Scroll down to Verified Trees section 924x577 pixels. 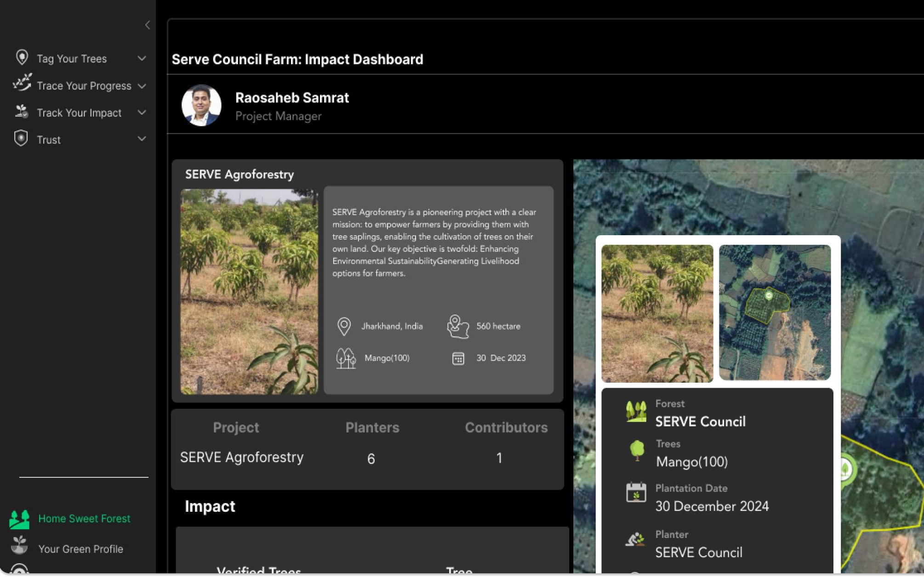(259, 570)
